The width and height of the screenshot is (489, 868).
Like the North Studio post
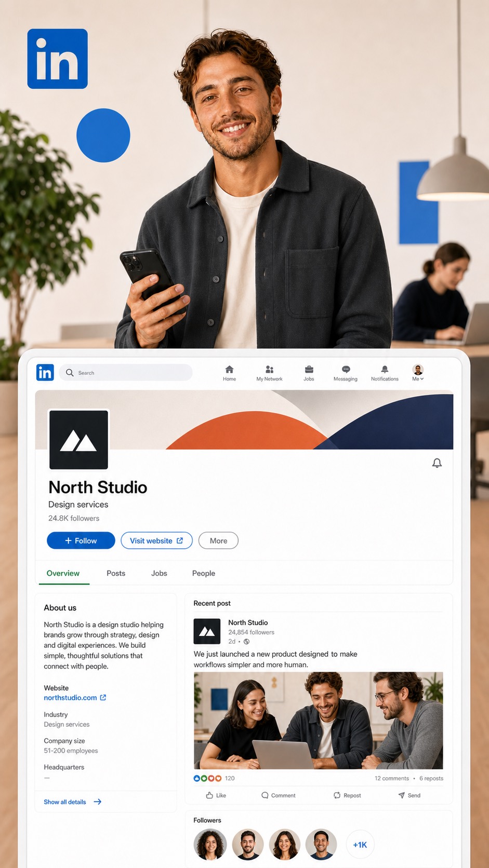point(216,795)
